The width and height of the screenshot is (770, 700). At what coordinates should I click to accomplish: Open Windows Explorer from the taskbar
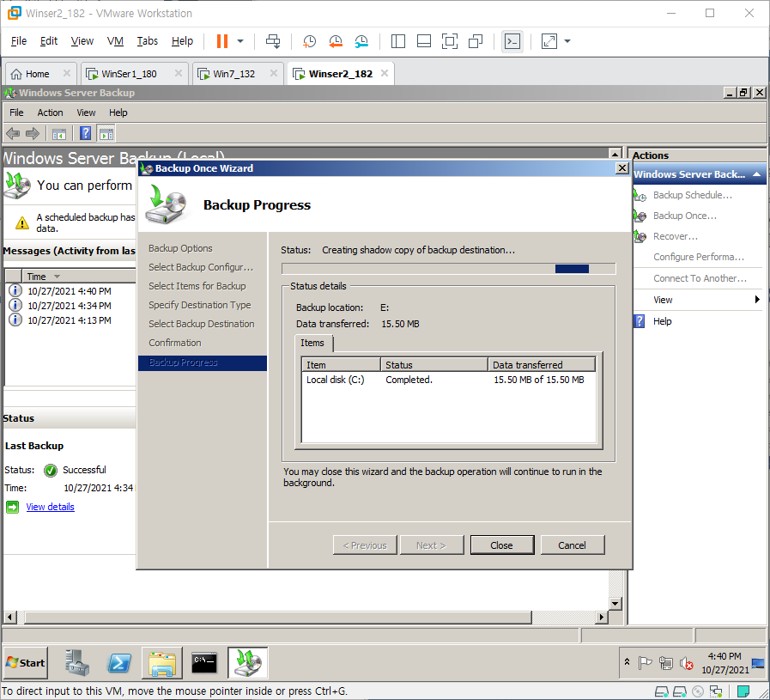pyautogui.click(x=162, y=663)
